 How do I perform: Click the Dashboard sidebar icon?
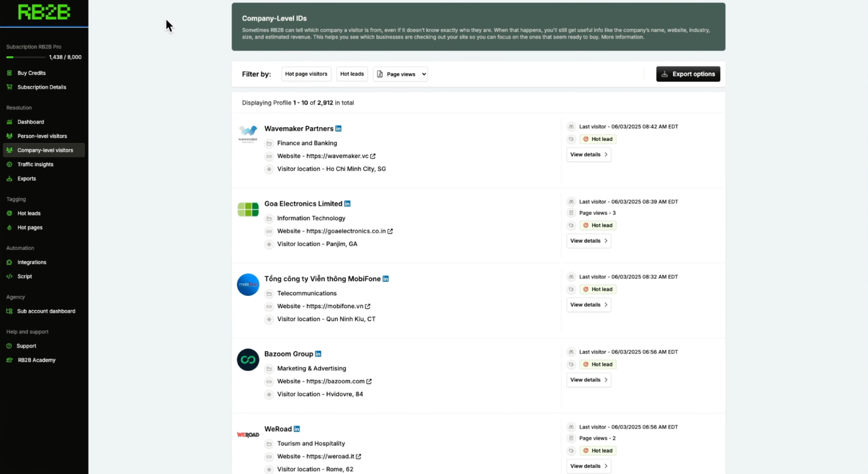click(x=9, y=122)
